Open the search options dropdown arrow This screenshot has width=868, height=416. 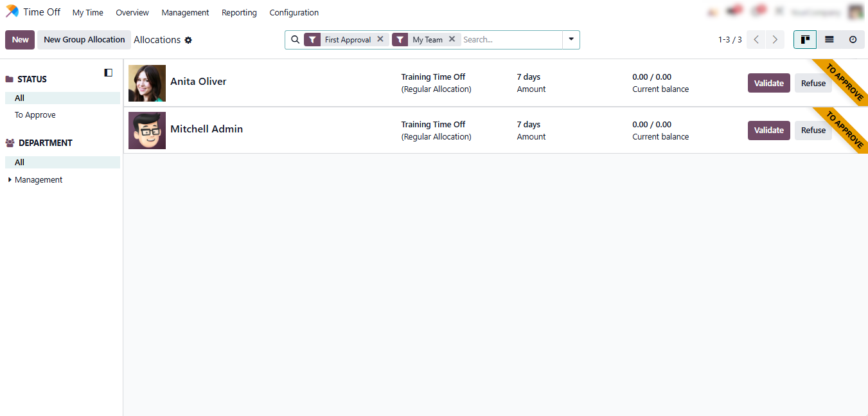click(571, 39)
